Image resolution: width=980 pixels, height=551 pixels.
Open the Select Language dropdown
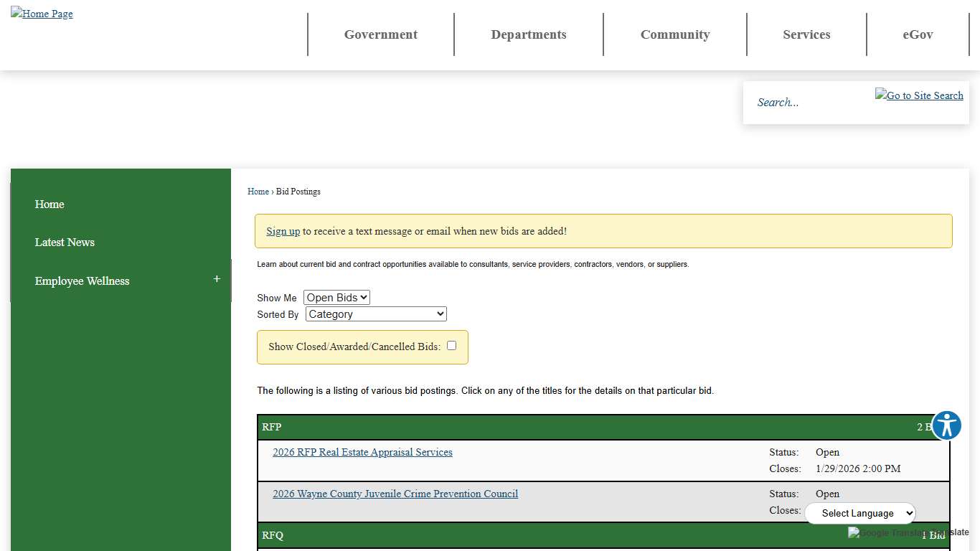[x=860, y=513]
